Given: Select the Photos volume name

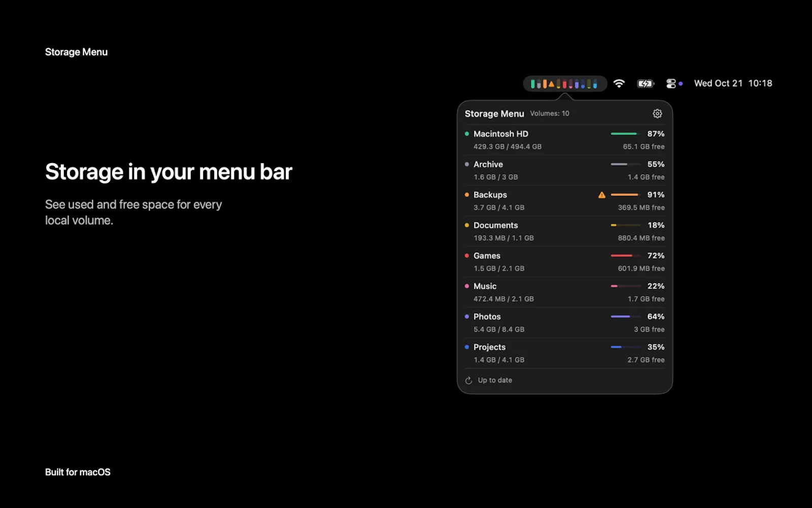Looking at the screenshot, I should (x=487, y=316).
